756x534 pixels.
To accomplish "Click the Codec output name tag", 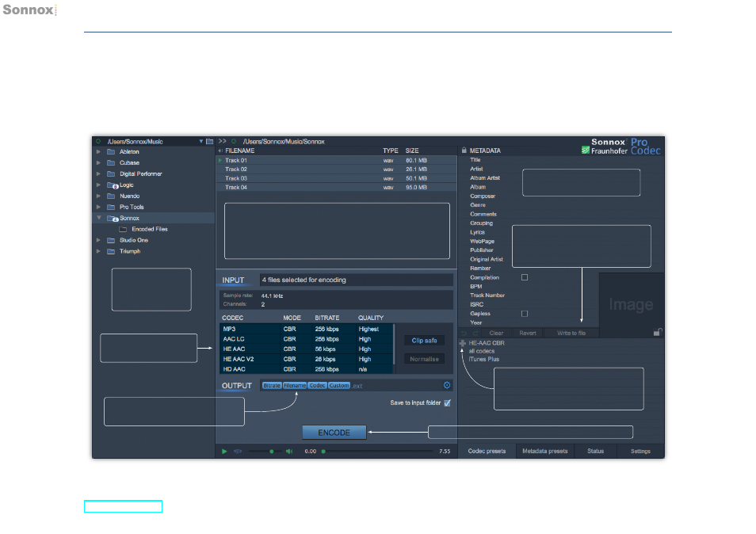I will (x=317, y=386).
